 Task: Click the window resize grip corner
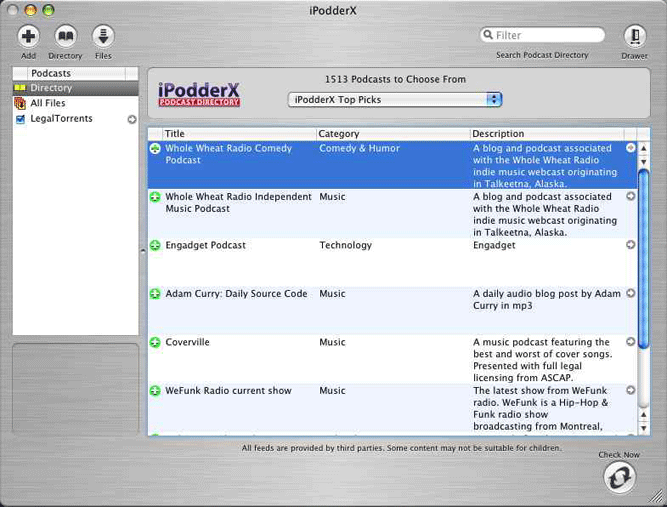click(x=658, y=497)
